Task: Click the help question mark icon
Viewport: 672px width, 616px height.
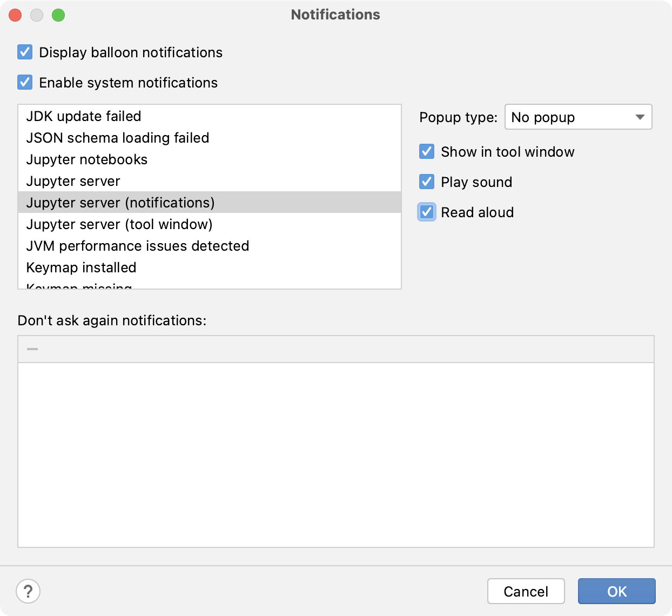Action: coord(28,591)
